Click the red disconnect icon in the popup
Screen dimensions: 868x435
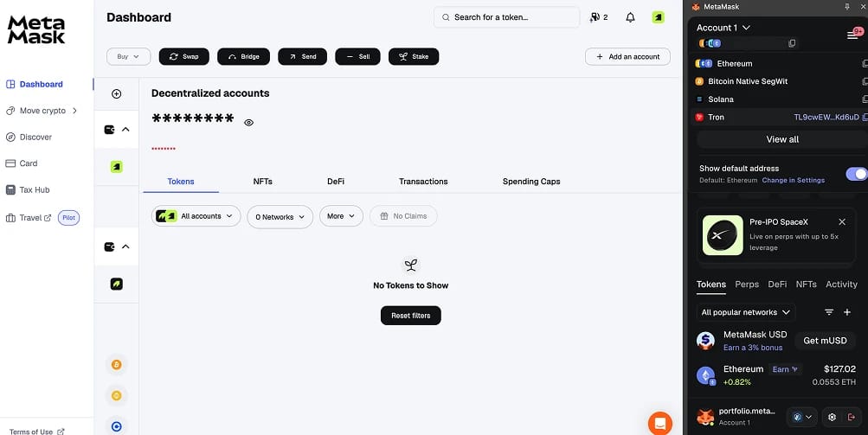click(852, 418)
